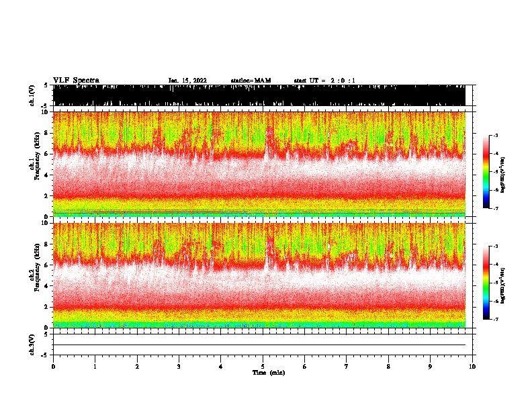Click time-axis tick label "0"

pos(53,367)
